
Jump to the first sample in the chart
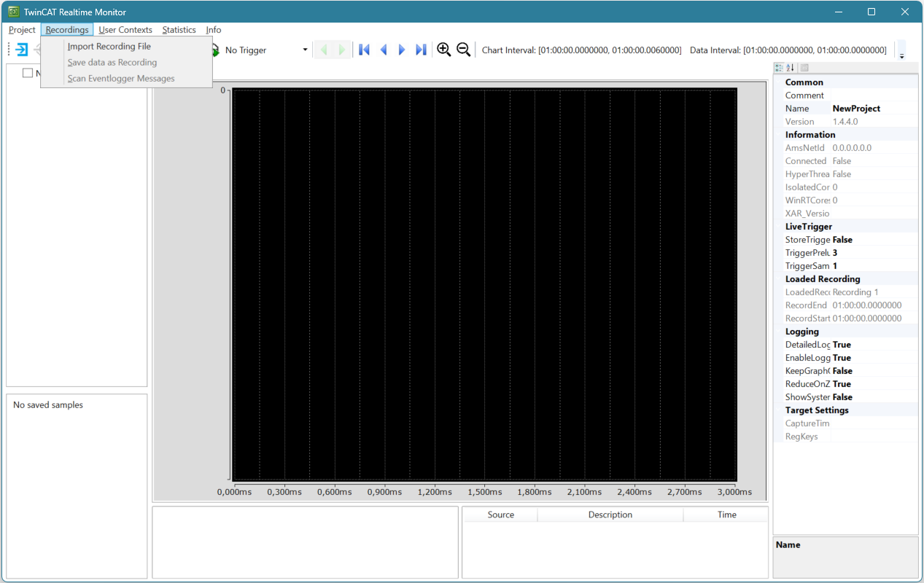pos(365,50)
